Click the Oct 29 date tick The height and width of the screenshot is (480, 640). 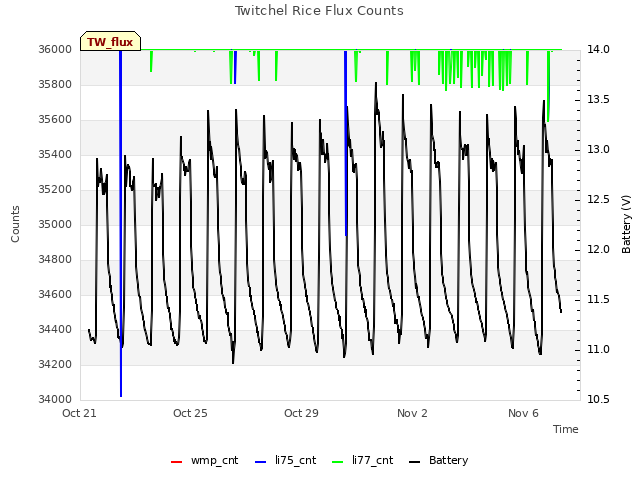tap(301, 413)
